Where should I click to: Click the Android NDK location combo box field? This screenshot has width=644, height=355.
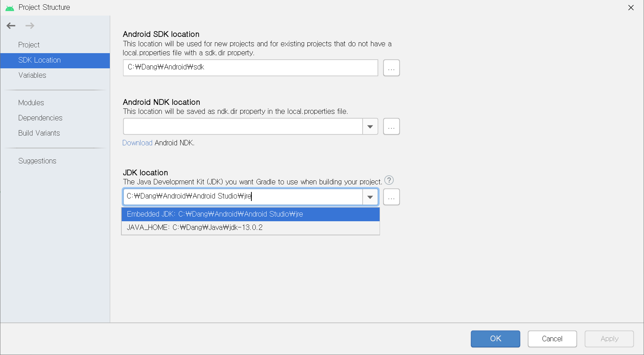coord(243,127)
